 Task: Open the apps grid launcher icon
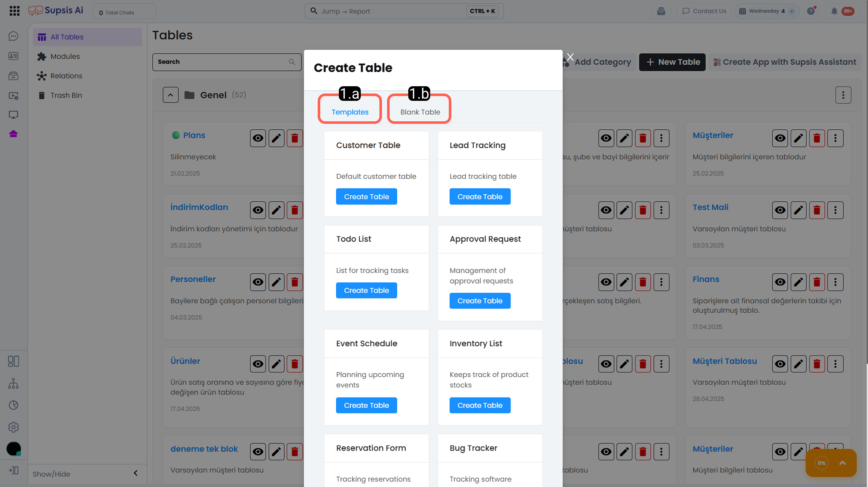point(15,11)
